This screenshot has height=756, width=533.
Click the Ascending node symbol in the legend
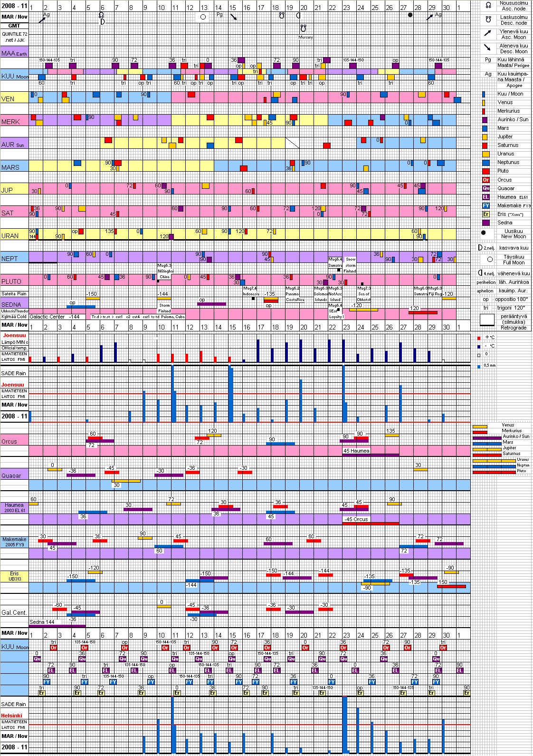(x=488, y=5)
